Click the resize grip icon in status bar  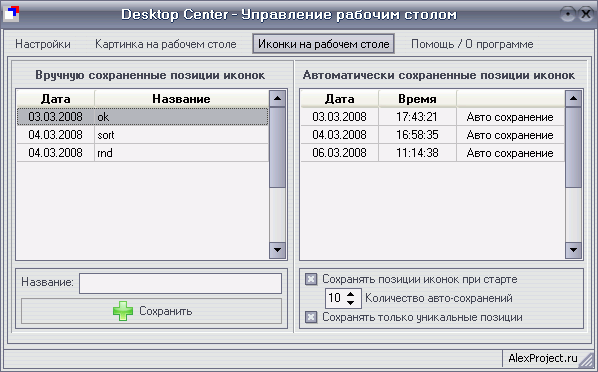587,359
